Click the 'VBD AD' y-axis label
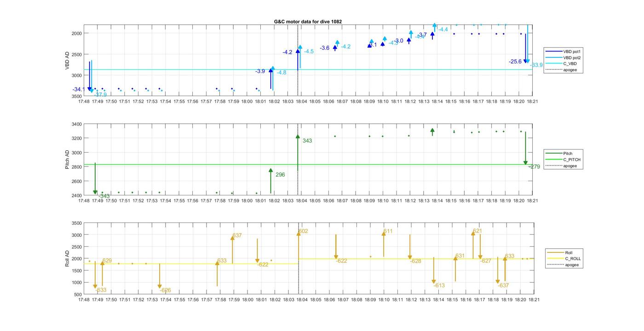This screenshot has height=331, width=644. (67, 60)
